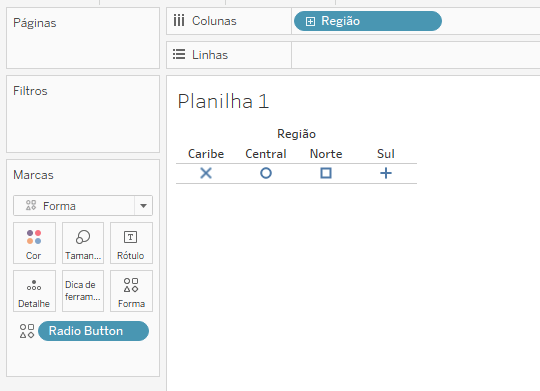Click the Planilha 1 sheet title
Screen dimensions: 540x391
click(x=223, y=101)
